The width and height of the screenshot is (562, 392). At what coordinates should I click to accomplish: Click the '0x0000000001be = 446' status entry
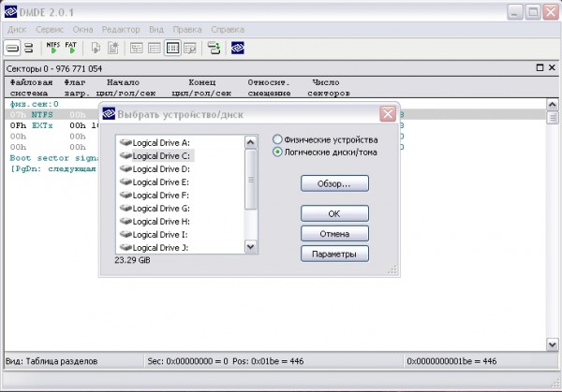click(x=451, y=361)
